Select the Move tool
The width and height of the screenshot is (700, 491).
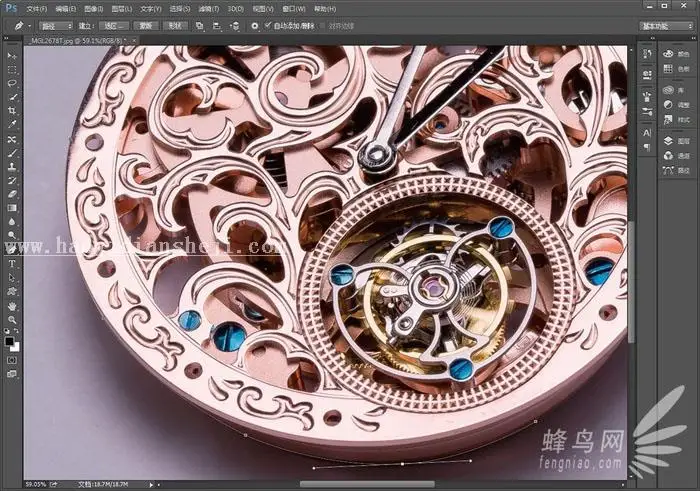[12, 56]
